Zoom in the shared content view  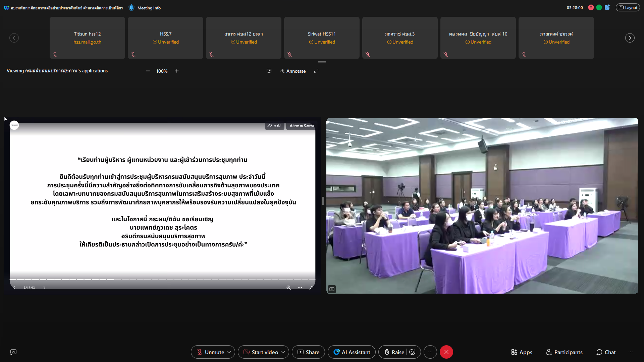click(177, 71)
